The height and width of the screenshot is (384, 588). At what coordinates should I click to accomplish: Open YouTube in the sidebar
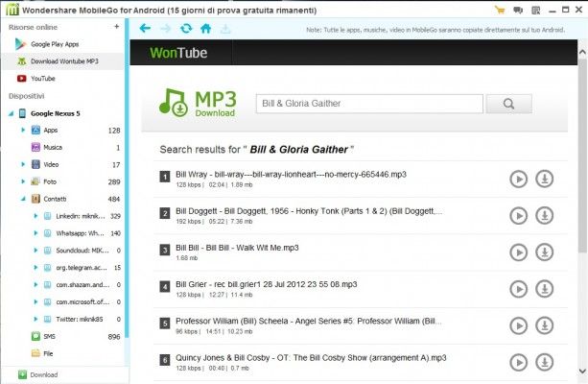[43, 79]
